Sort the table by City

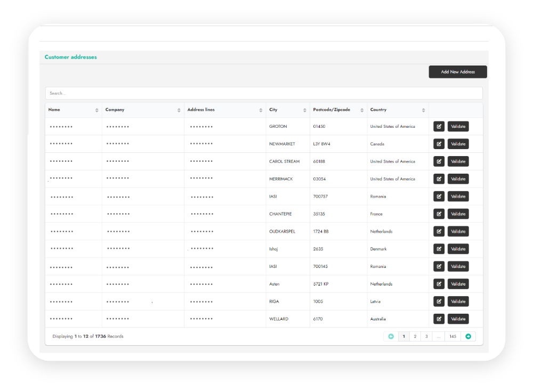point(304,110)
